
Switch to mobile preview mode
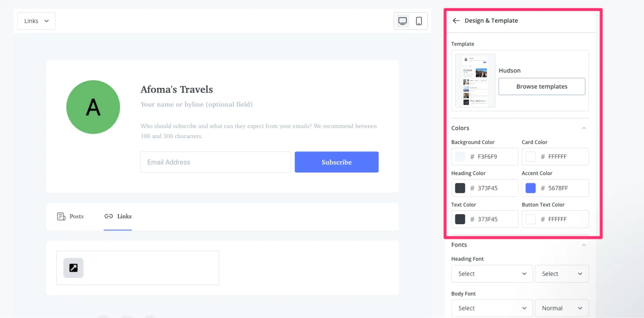click(x=419, y=21)
